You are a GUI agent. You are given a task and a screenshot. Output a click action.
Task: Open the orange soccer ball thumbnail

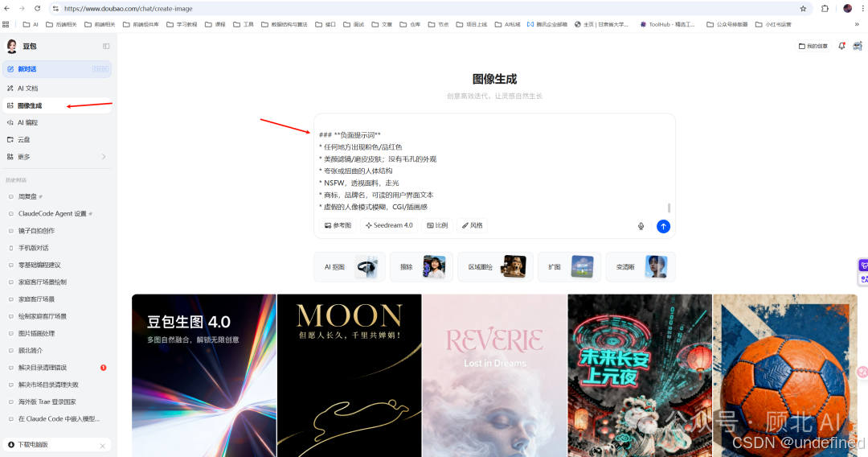[785, 376]
